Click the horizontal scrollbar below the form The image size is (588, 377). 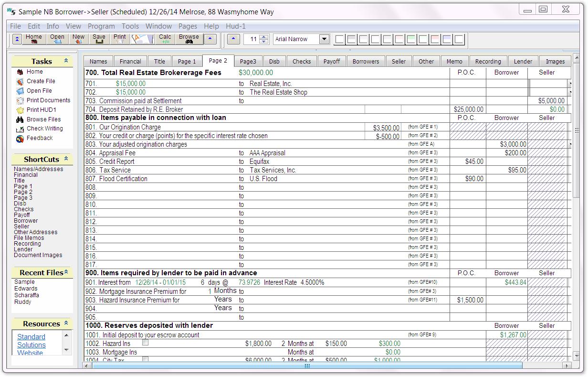(x=307, y=366)
